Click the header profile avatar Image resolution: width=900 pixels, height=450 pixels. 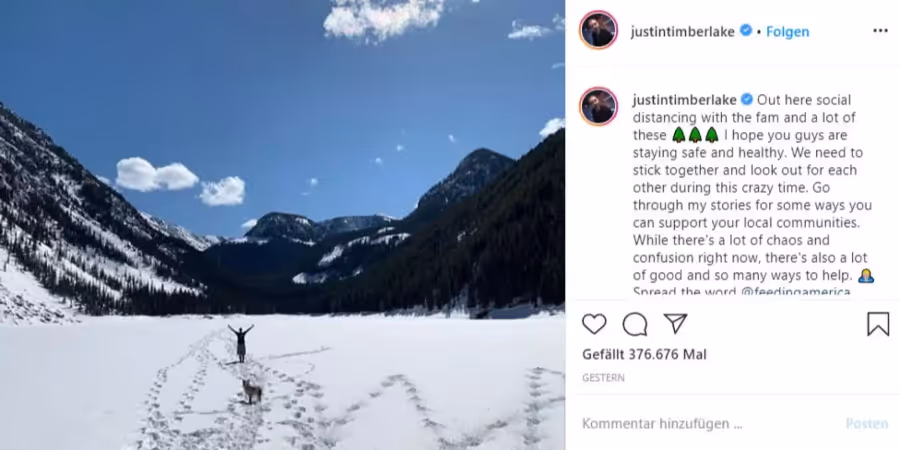[599, 30]
